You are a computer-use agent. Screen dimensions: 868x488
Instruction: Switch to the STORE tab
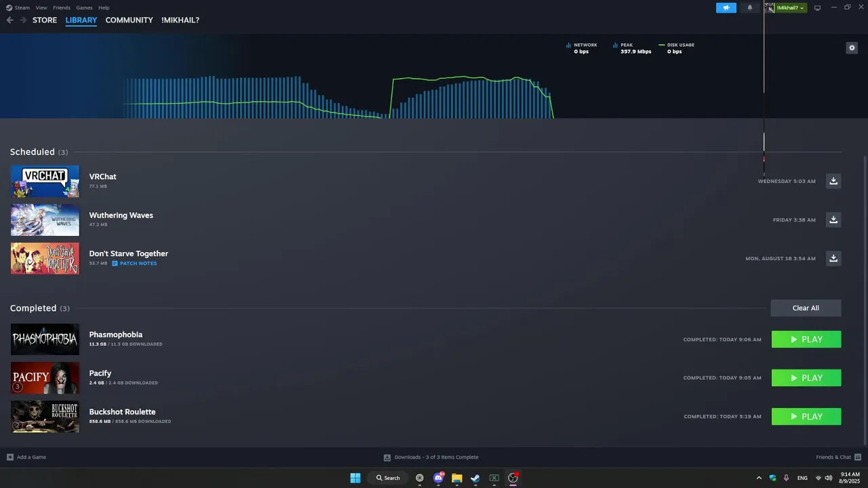click(x=45, y=20)
